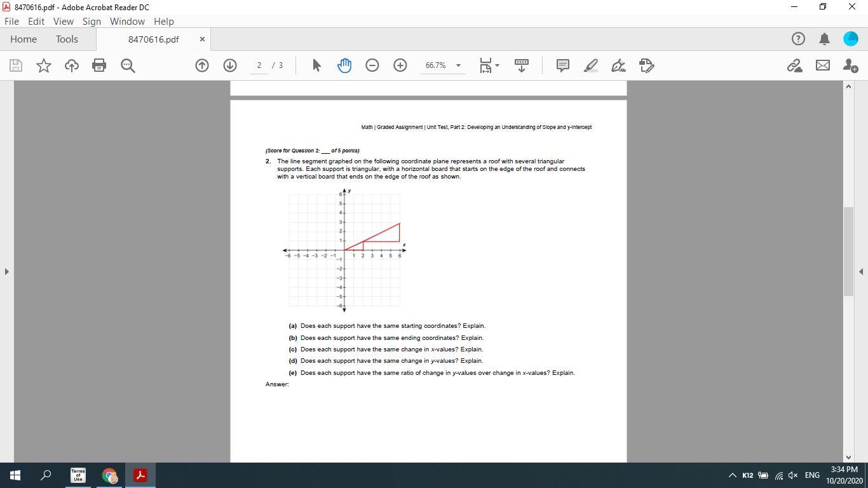This screenshot has width=868, height=488.
Task: Open the Edit menu
Action: [x=36, y=21]
